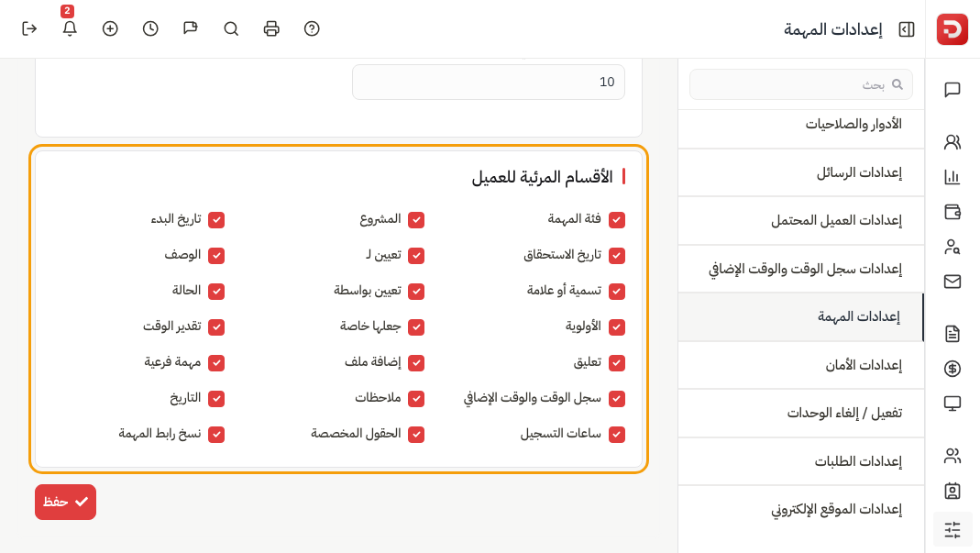Collapse sidebar panel toggle icon
The image size is (980, 553).
[907, 29]
